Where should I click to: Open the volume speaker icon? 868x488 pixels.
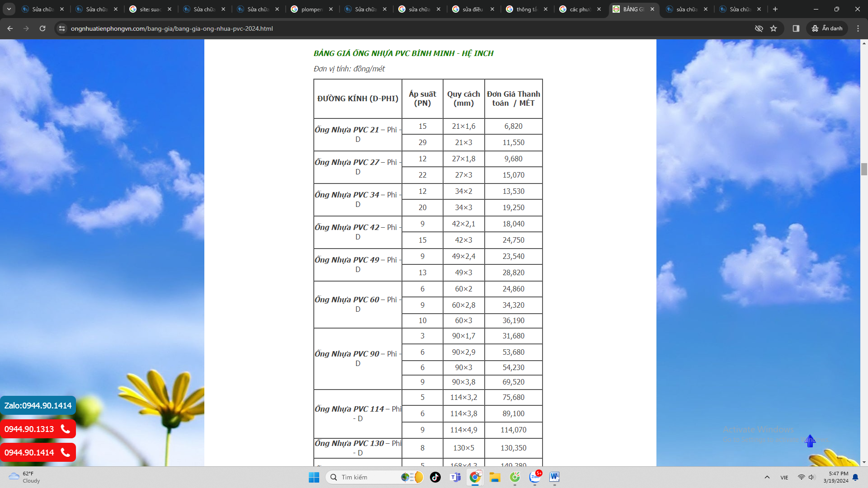811,478
